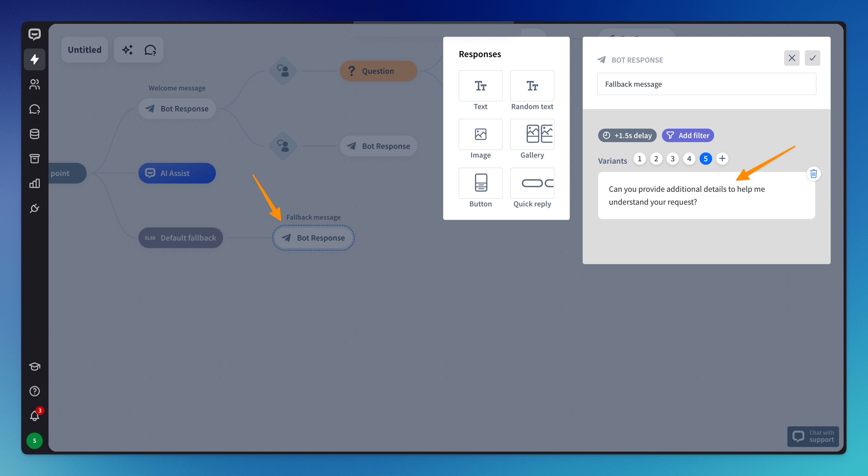The image size is (868, 476).
Task: Confirm the bot response with the checkmark
Action: tap(812, 58)
